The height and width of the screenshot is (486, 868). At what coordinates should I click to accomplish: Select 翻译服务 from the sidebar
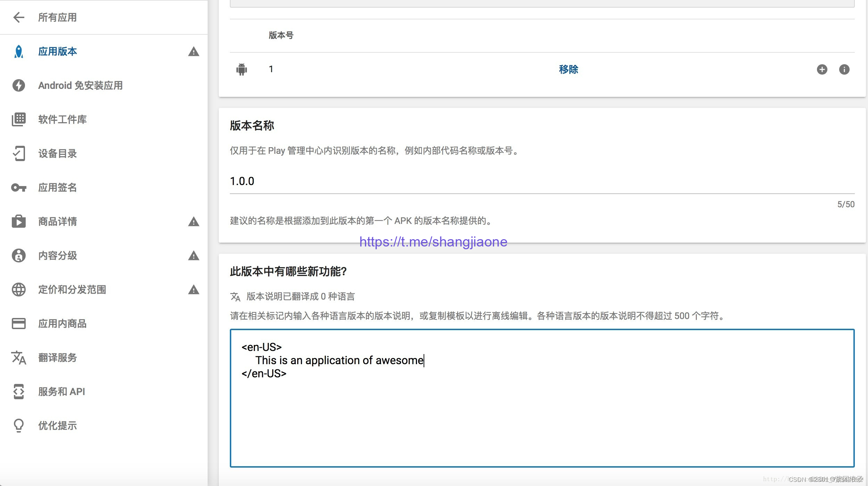point(57,358)
